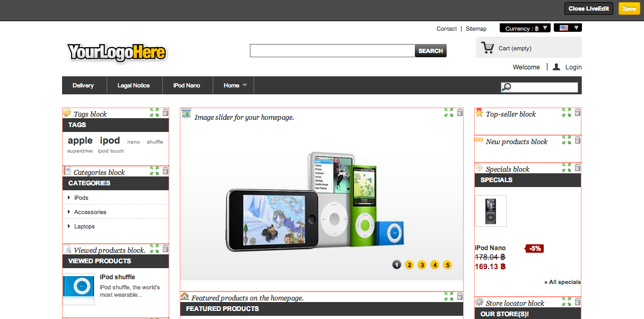This screenshot has height=319, width=644.
Task: Click the Close LiveEdit button
Action: pos(589,8)
